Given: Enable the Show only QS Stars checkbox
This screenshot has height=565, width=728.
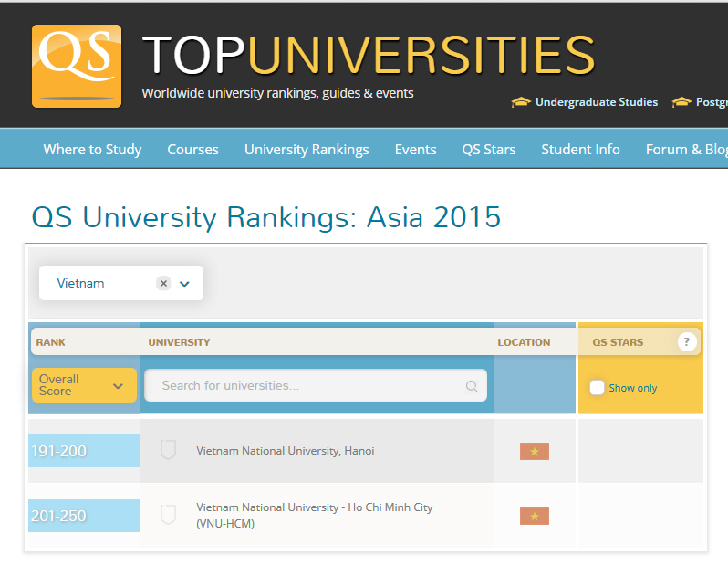Looking at the screenshot, I should (x=597, y=388).
